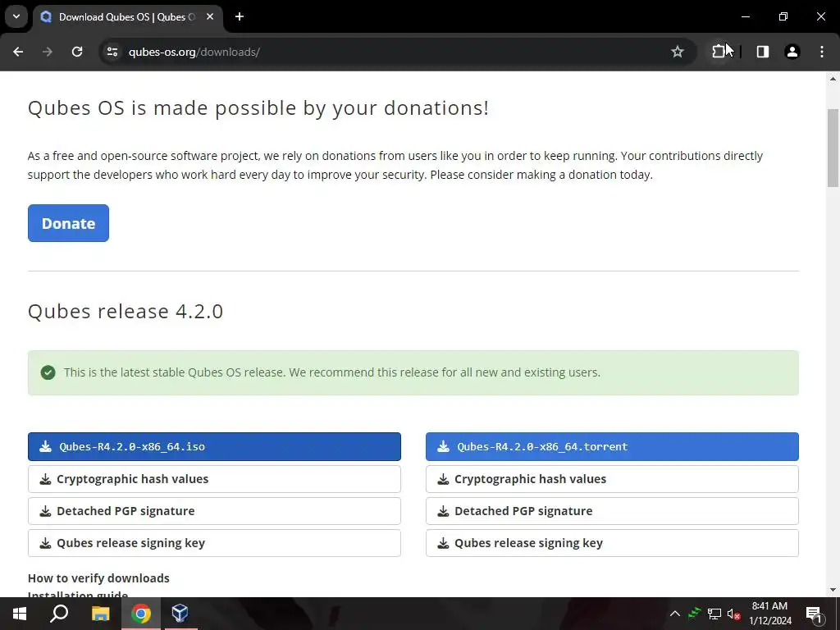Open the Extensions puzzle icon
Screen dimensions: 840x630
click(x=719, y=52)
